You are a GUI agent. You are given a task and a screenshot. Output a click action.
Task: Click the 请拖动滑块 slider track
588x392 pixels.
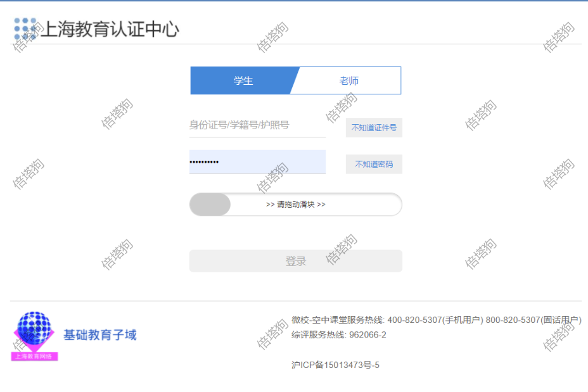click(x=296, y=205)
